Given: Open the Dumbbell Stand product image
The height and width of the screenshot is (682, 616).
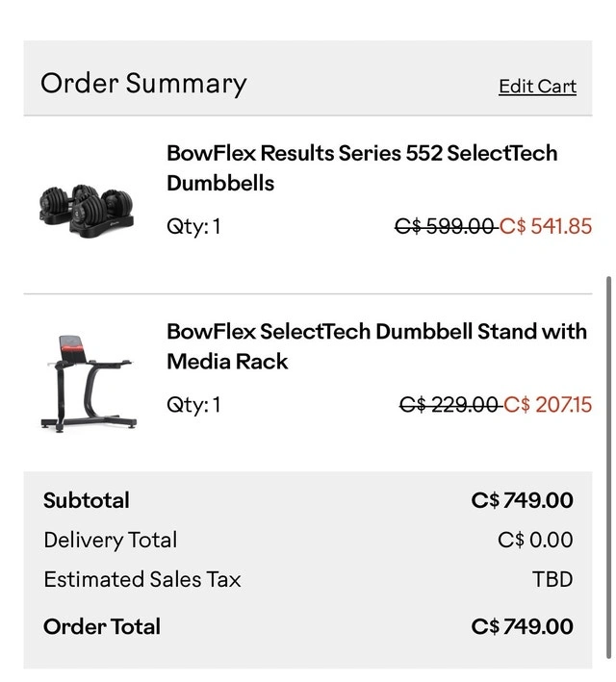Looking at the screenshot, I should pyautogui.click(x=85, y=382).
